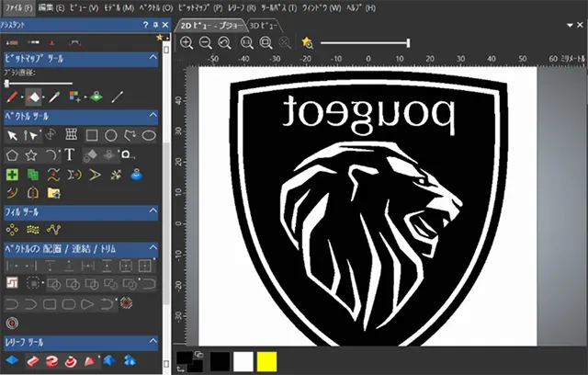Image resolution: width=588 pixels, height=375 pixels.
Task: Collapse the Vector Tools section
Action: [153, 116]
